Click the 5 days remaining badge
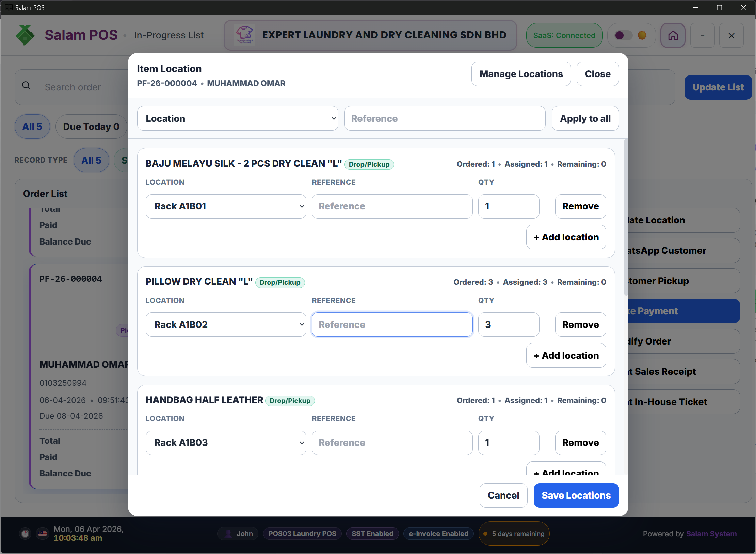The height and width of the screenshot is (554, 756). click(x=514, y=534)
